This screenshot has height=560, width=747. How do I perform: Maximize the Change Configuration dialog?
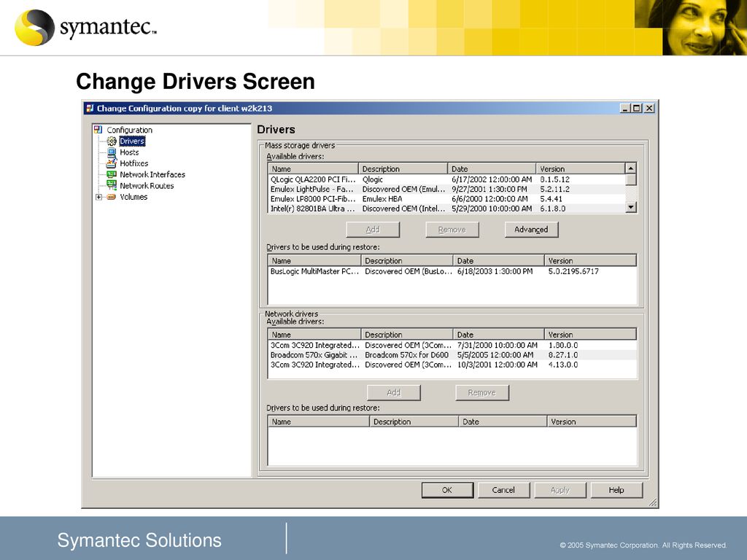636,108
